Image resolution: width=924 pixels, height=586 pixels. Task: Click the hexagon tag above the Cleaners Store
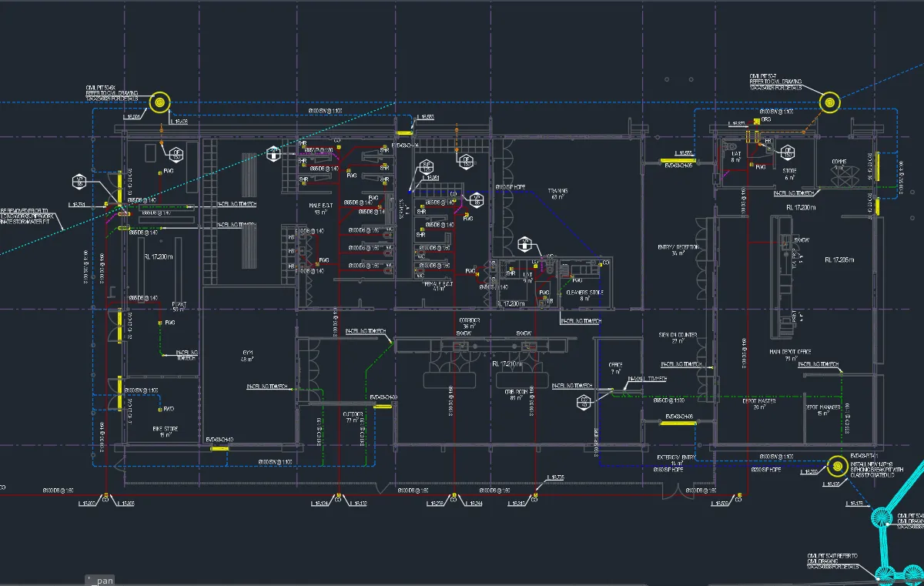pos(526,244)
